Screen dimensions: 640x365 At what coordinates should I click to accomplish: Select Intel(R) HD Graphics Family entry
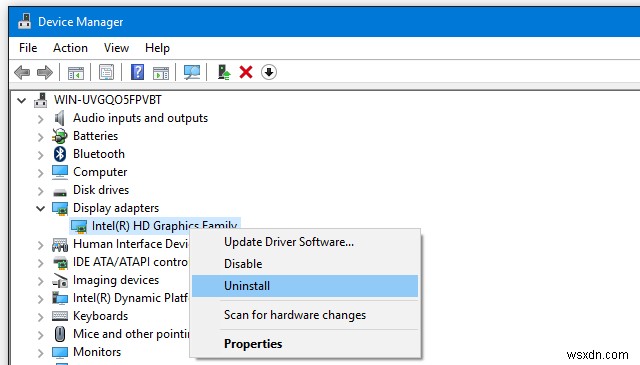(x=164, y=226)
